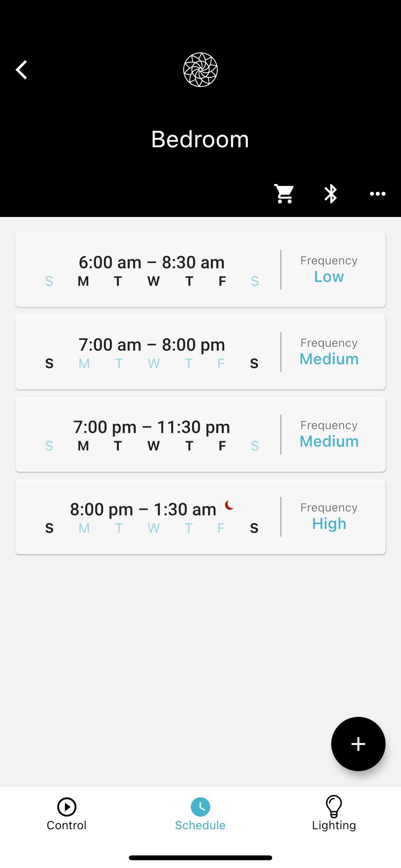Toggle Saturday on the 8:00 pm schedule

254,528
